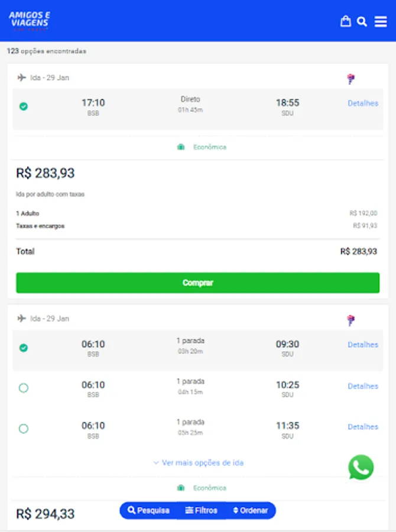Select the flight arriving at 11:35

click(x=24, y=429)
